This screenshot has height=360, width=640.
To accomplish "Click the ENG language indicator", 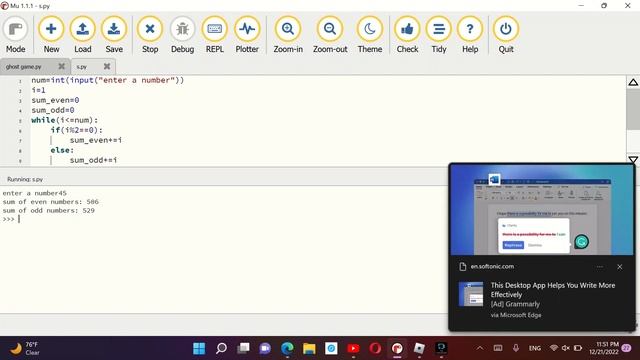I will click(x=535, y=348).
